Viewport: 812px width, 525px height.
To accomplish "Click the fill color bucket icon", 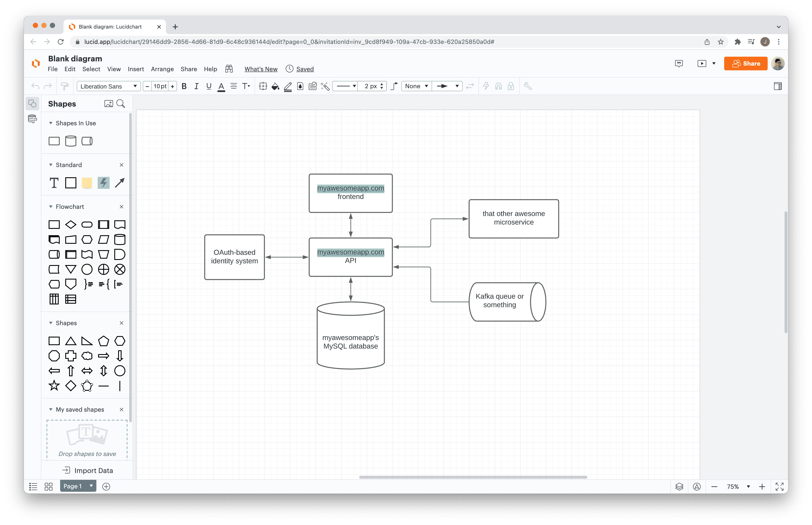I will pos(275,86).
